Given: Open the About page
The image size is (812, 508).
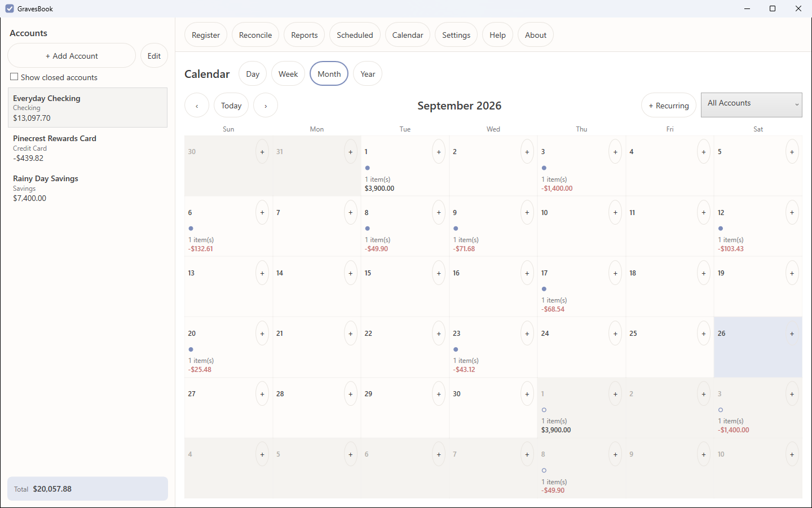Looking at the screenshot, I should (536, 35).
